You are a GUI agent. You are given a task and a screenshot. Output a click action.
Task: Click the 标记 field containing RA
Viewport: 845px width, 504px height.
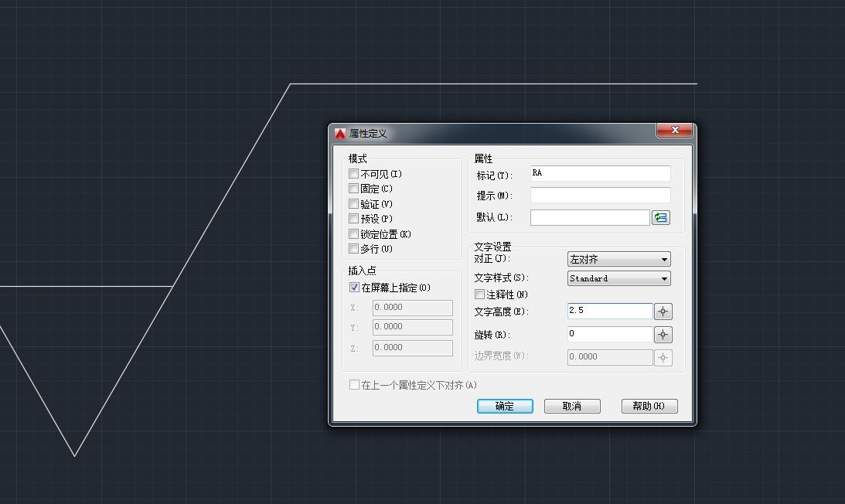coord(600,172)
